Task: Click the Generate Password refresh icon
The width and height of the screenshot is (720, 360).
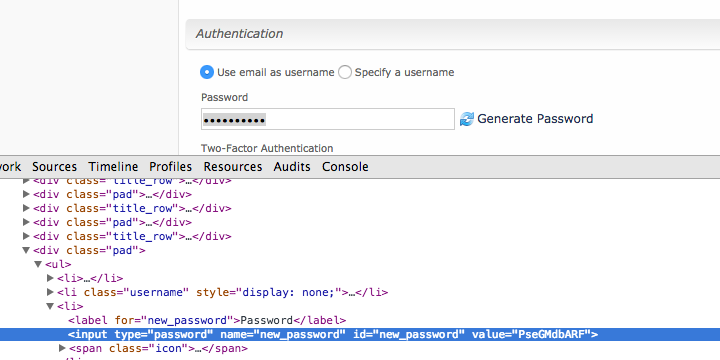Action: click(467, 119)
